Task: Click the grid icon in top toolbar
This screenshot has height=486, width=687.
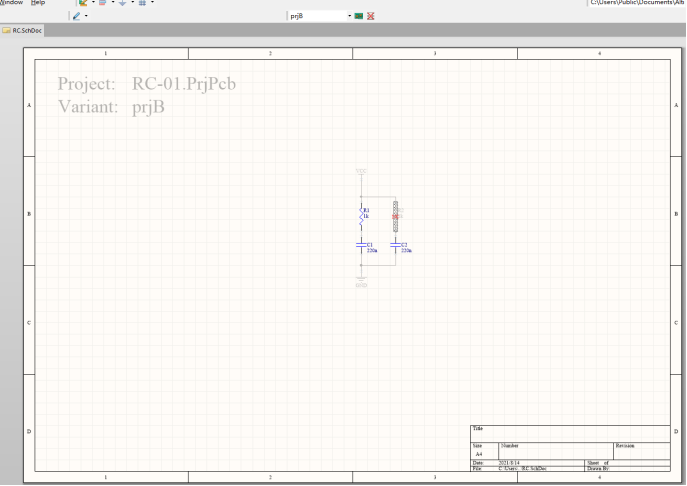Action: coord(142,3)
